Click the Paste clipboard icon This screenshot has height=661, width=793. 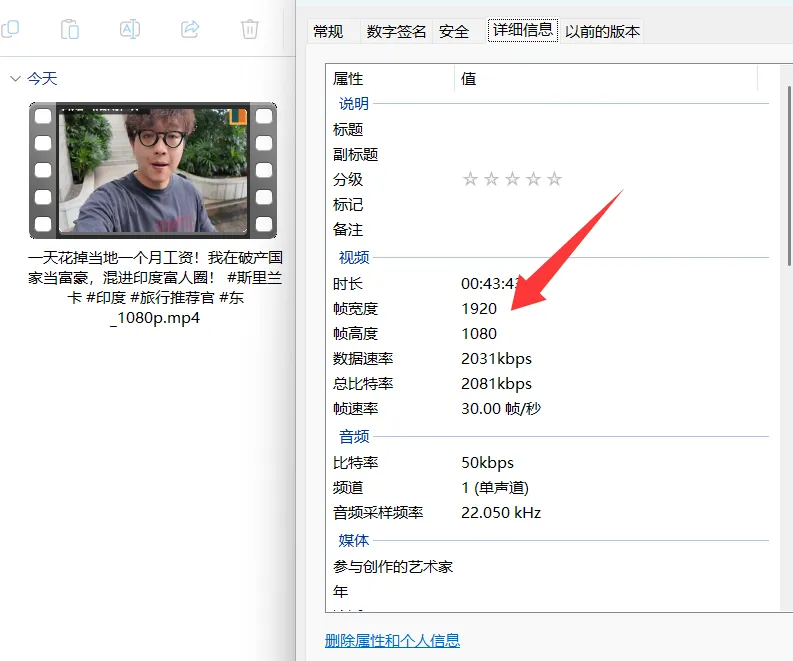point(70,29)
